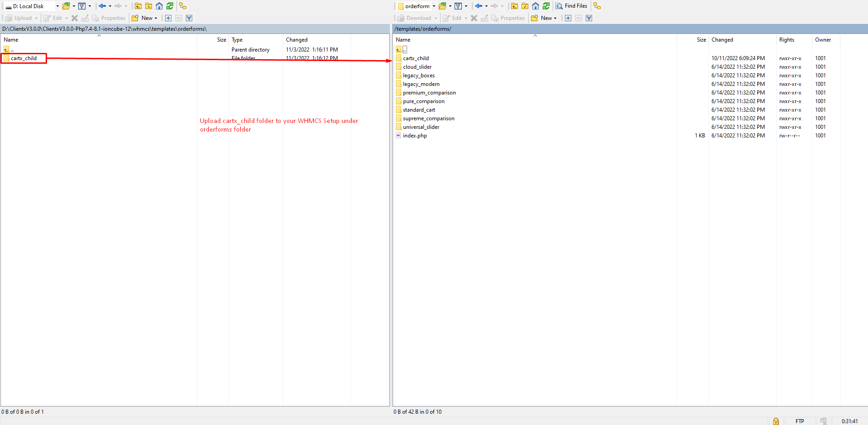Go to local home directory
This screenshot has height=425, width=868.
coord(159,6)
